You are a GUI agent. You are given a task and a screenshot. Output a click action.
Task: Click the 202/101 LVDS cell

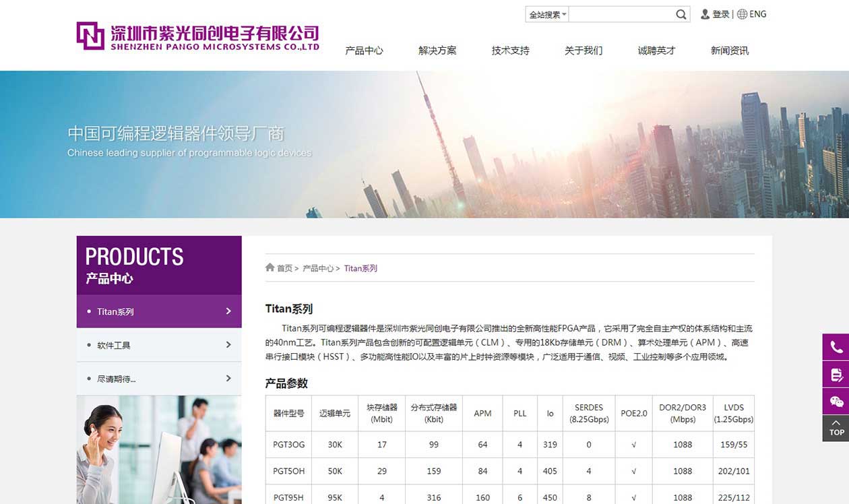(734, 471)
